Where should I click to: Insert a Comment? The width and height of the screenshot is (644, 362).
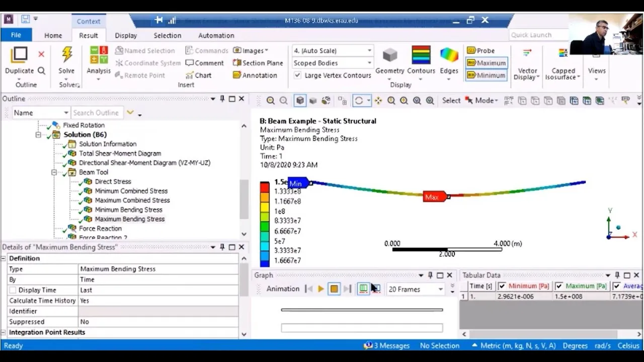tap(204, 63)
